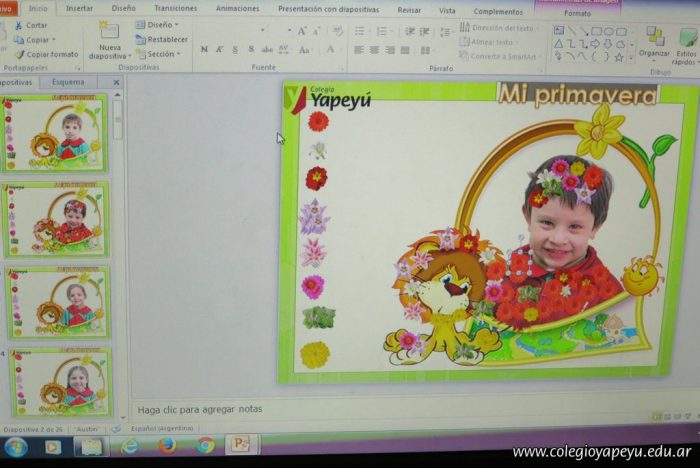Toggle underline text formatting
Viewport: 700px width, 468px height.
236,49
